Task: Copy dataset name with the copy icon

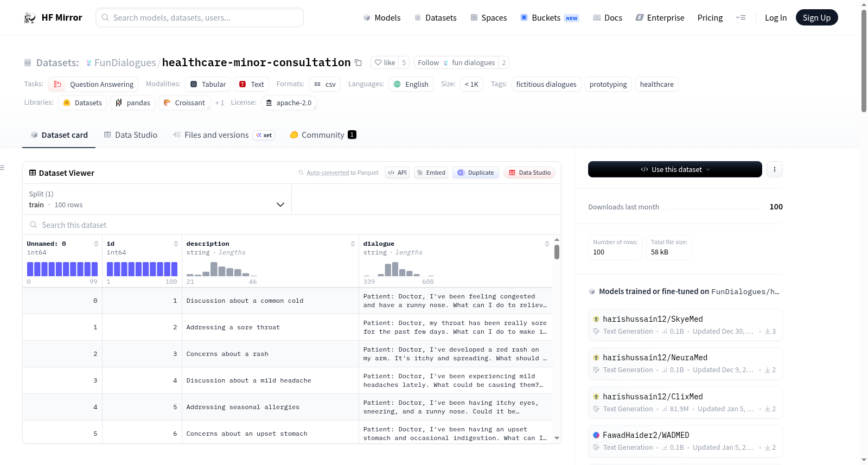Action: [x=358, y=62]
